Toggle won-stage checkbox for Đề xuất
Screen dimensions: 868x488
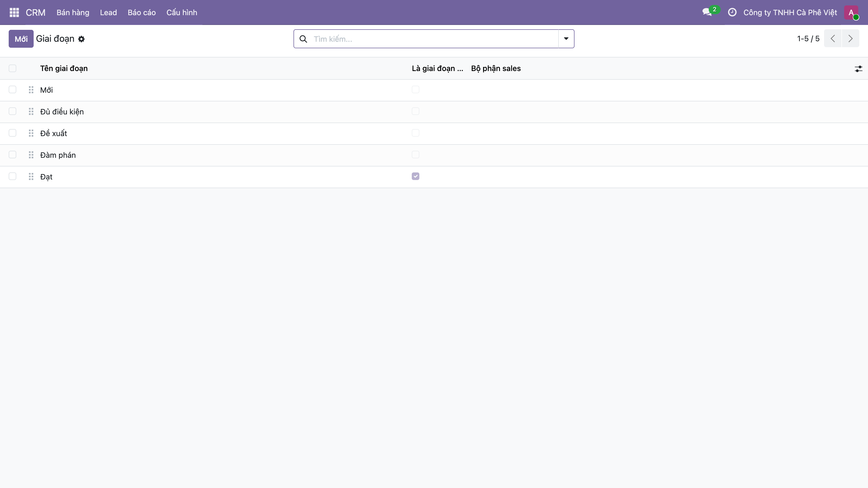416,133
